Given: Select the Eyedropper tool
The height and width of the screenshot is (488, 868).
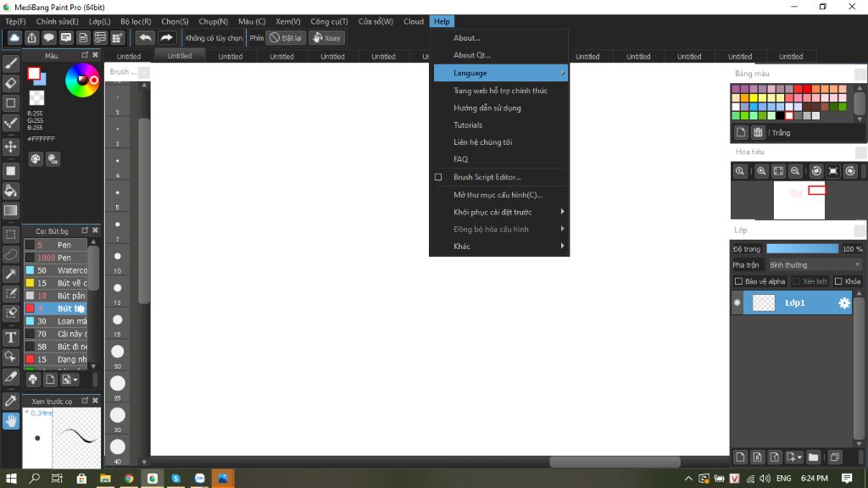Looking at the screenshot, I should point(10,401).
